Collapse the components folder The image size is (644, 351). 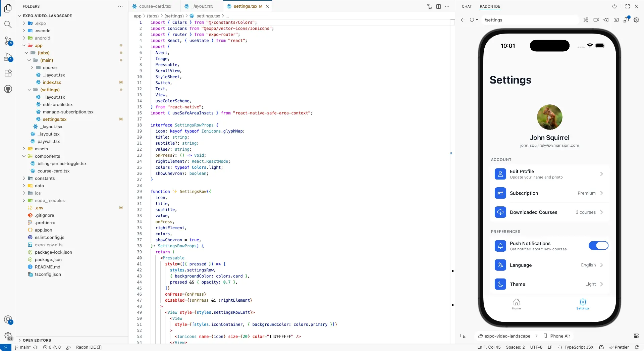[x=24, y=156]
